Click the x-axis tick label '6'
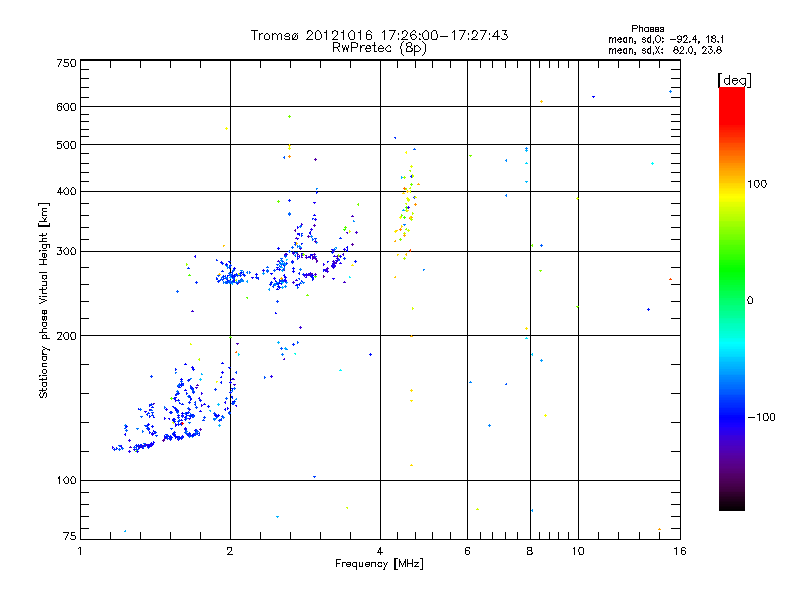 467,551
